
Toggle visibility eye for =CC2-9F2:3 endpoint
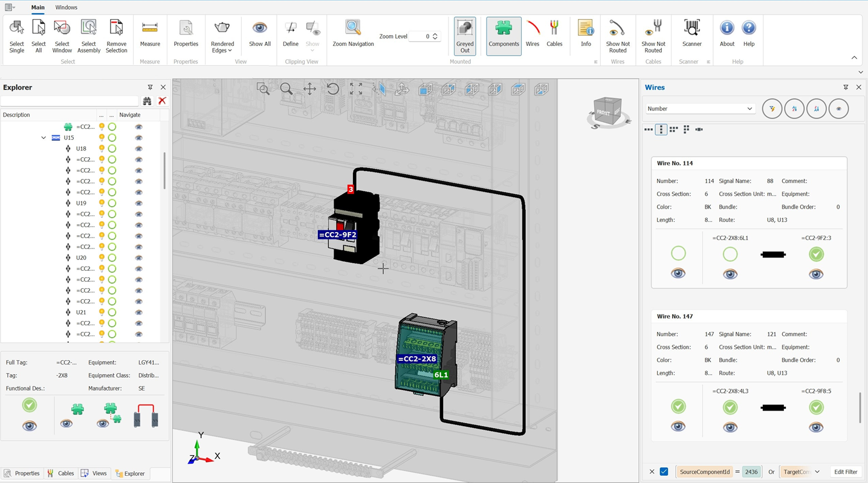coord(816,274)
